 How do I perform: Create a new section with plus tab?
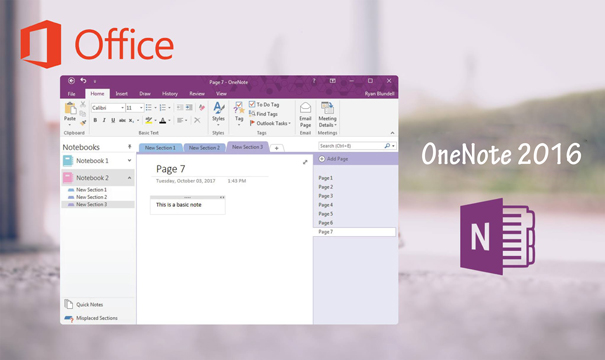[x=277, y=148]
